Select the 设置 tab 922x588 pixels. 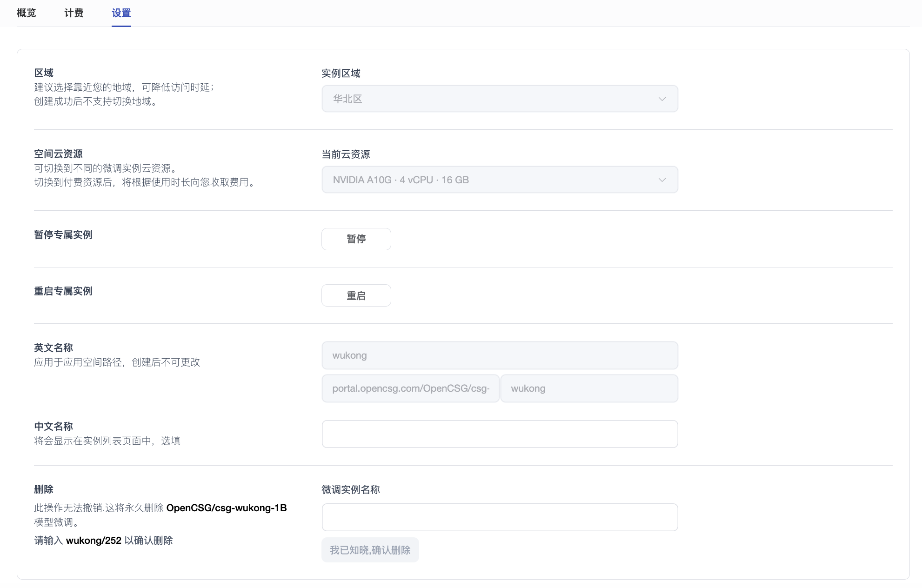pos(121,13)
